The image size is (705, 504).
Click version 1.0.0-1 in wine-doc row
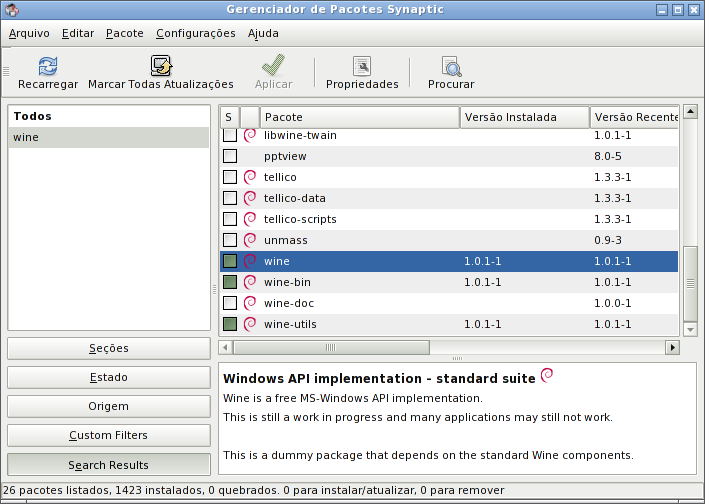612,303
